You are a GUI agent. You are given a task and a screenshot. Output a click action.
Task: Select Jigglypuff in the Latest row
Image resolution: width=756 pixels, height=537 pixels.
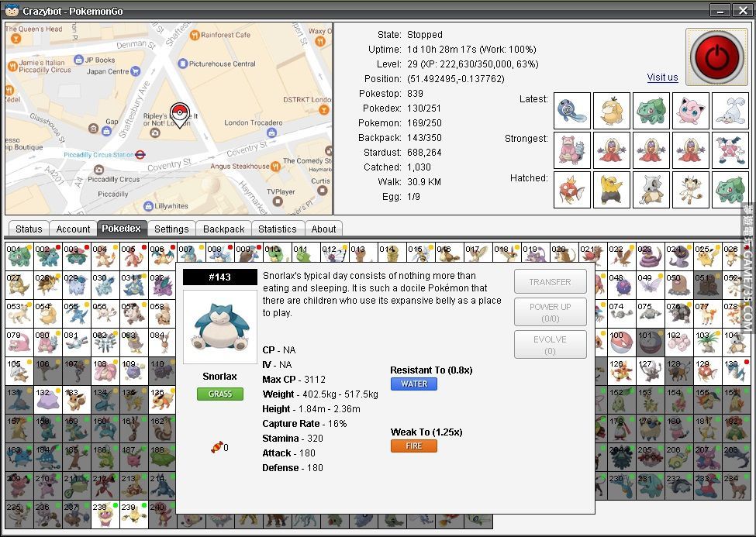pos(691,111)
